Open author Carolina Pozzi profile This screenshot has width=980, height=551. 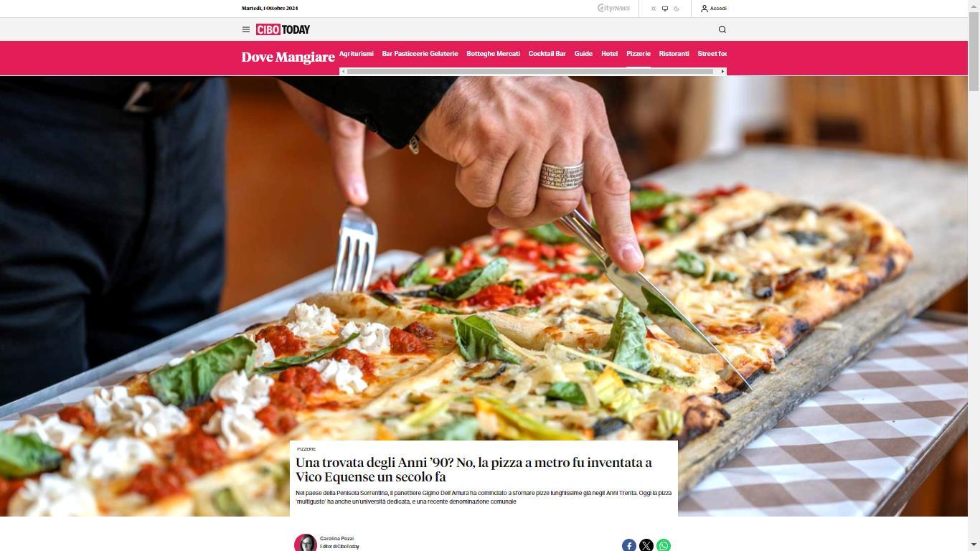click(x=336, y=538)
